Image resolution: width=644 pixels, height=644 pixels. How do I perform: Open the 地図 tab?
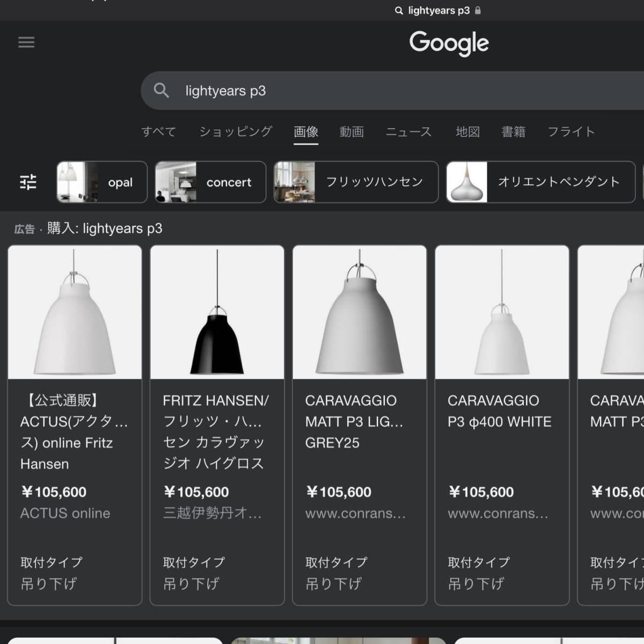pyautogui.click(x=467, y=131)
